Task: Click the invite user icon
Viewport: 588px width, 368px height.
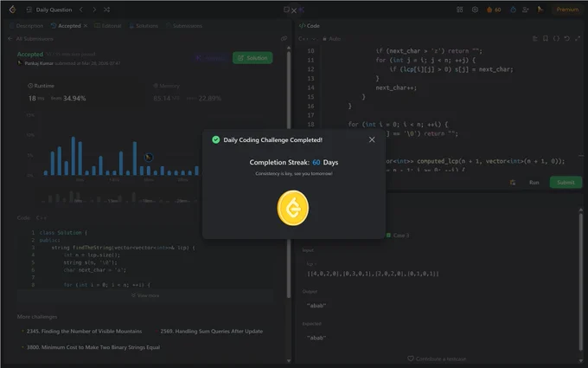Action: click(x=526, y=10)
